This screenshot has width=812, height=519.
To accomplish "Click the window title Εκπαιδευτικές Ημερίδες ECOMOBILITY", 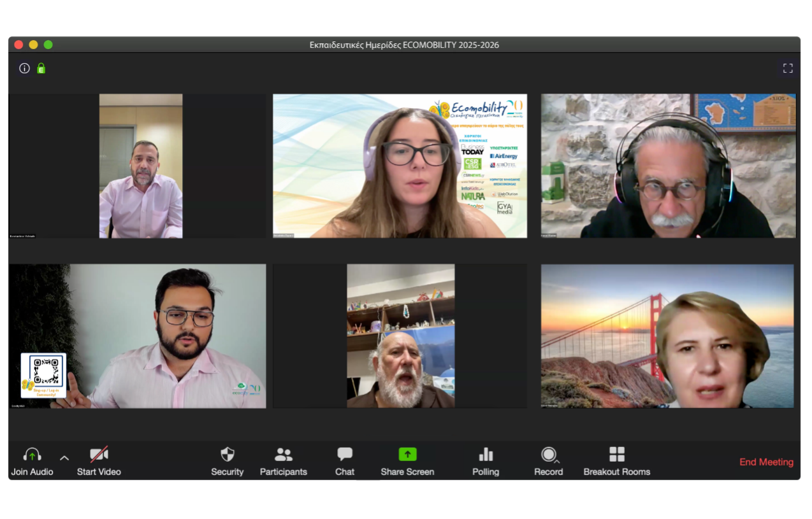I will [x=404, y=45].
